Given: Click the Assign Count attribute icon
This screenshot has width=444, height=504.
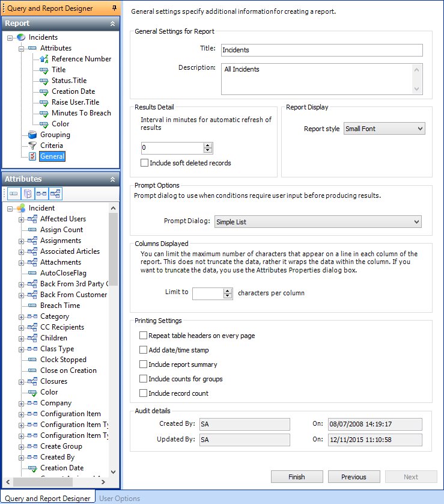Looking at the screenshot, I should pos(32,230).
